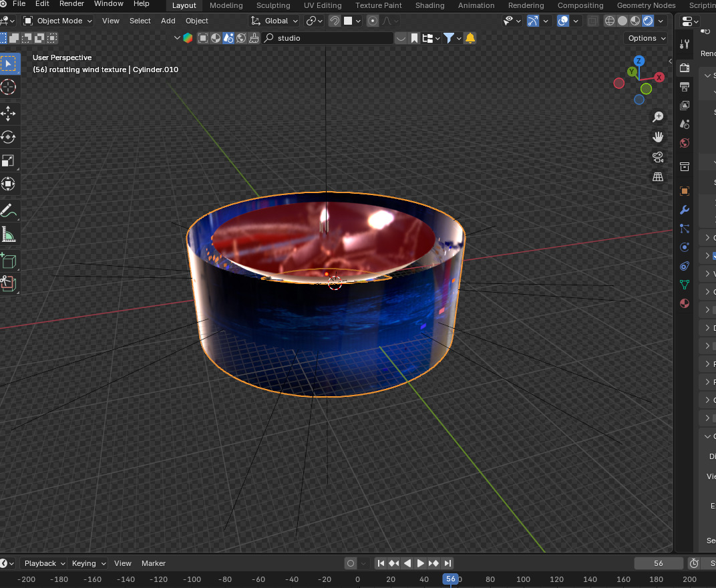Viewport: 716px width, 588px height.
Task: Click the yellow bell icon in the header
Action: tap(470, 38)
